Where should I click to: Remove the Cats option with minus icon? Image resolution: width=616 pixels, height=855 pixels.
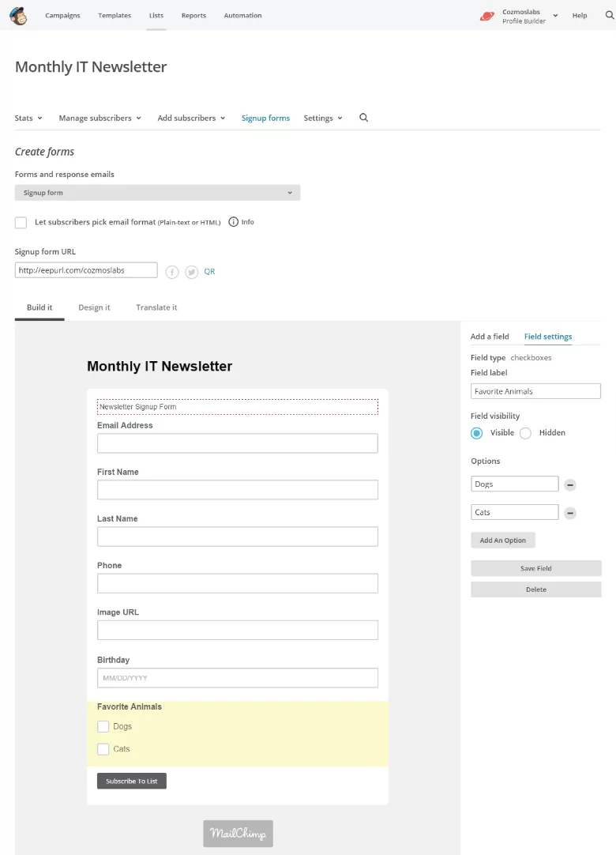570,513
